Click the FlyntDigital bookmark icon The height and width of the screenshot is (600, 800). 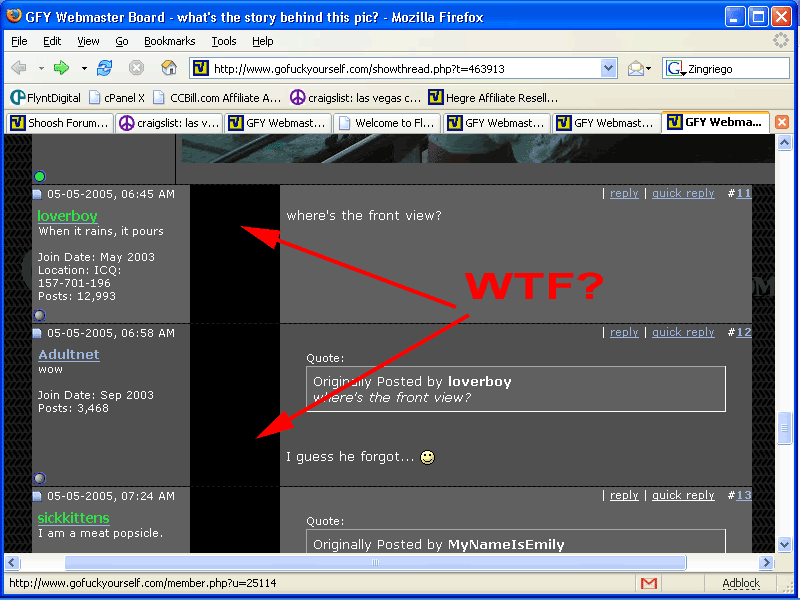pos(17,97)
